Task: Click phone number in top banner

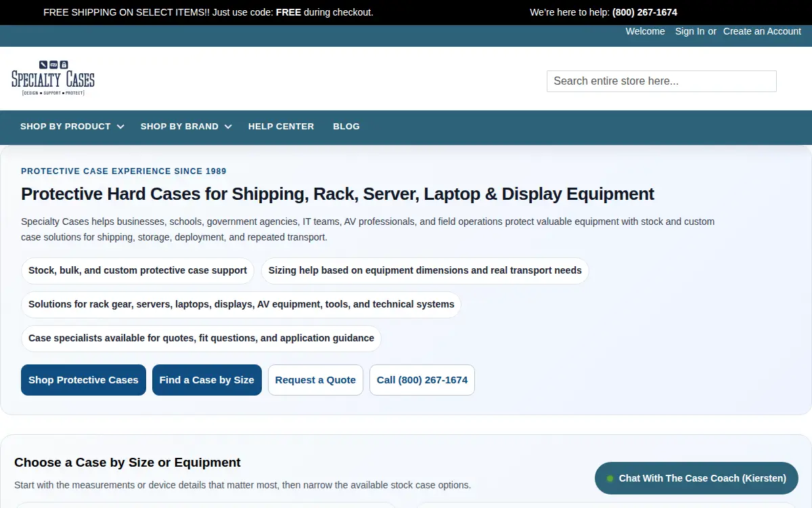Action: [645, 12]
